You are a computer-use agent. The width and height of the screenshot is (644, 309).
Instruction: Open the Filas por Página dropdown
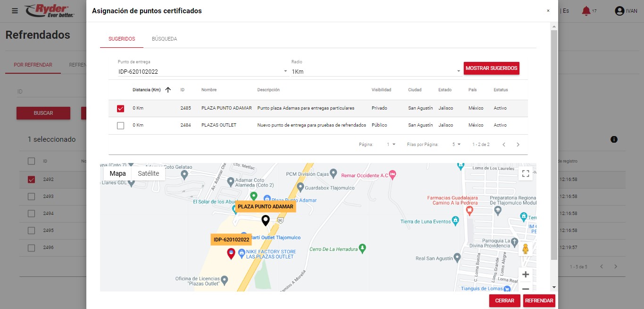click(456, 145)
